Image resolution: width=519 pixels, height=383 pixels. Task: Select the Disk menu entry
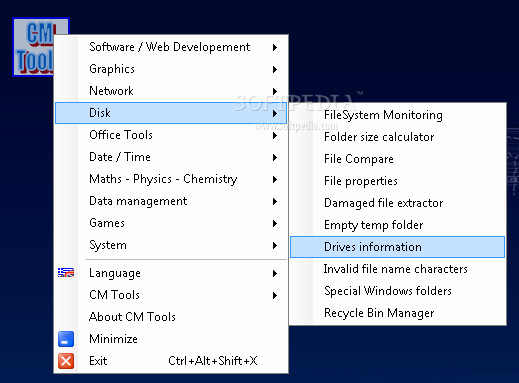click(171, 113)
